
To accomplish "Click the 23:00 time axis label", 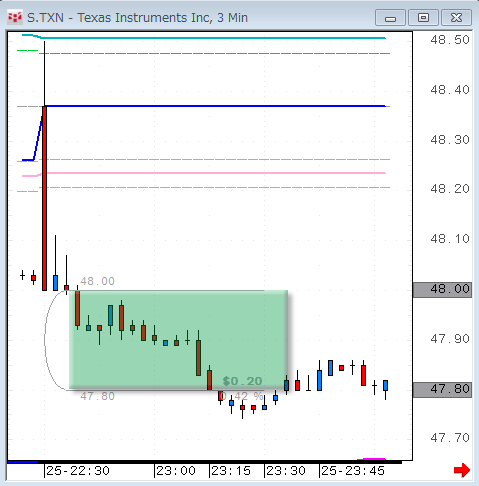I will 176,471.
